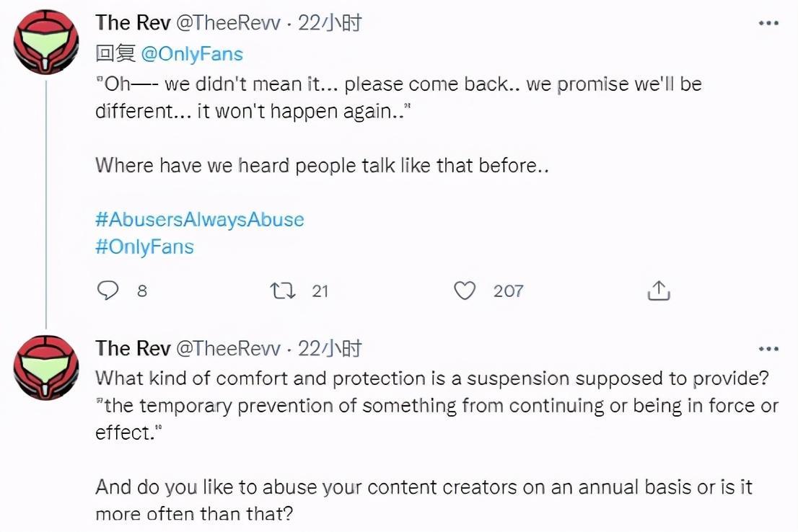The image size is (798, 532).
Task: Click The Rev display name on first tweet
Action: click(133, 23)
